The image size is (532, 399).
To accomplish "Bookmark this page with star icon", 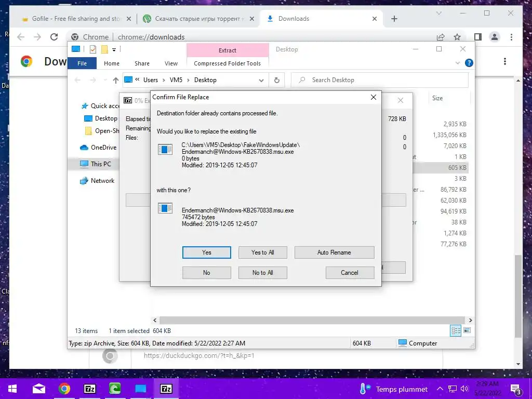I will tap(457, 37).
